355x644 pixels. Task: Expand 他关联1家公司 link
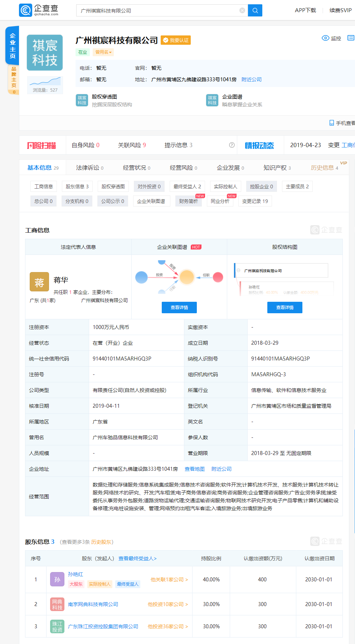click(169, 580)
